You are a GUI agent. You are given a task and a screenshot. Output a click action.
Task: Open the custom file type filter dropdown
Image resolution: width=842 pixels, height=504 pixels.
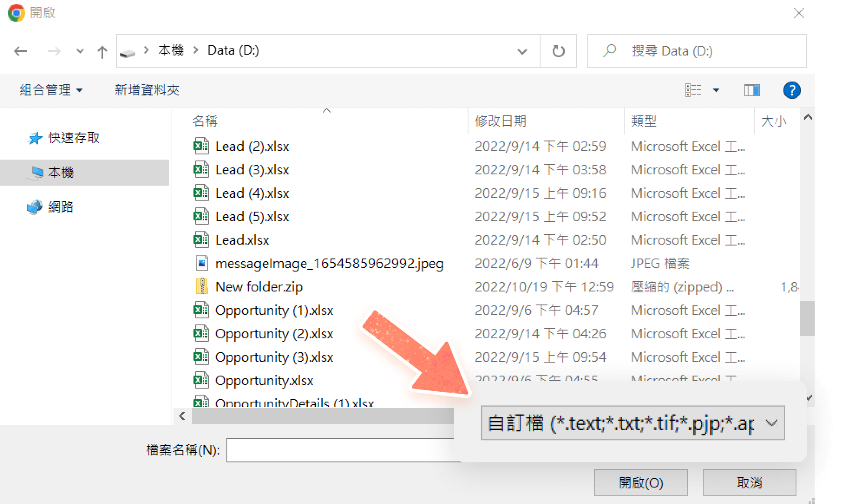pyautogui.click(x=632, y=423)
